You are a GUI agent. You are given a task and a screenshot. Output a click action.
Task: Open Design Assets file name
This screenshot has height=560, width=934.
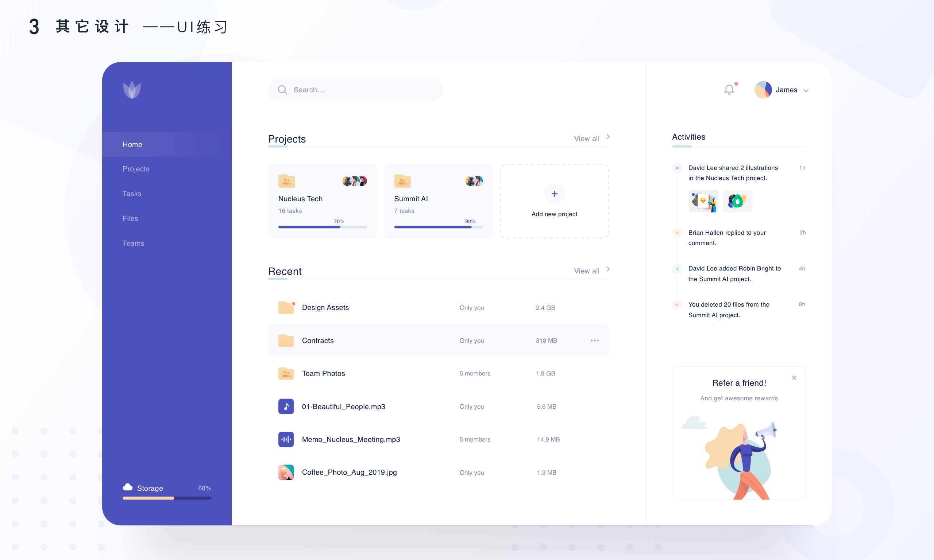(x=325, y=308)
